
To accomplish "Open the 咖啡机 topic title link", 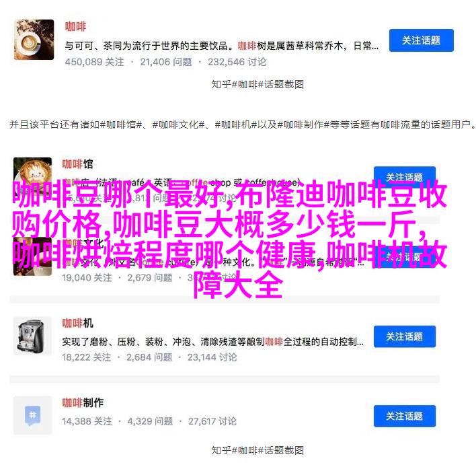I will (x=77, y=323).
